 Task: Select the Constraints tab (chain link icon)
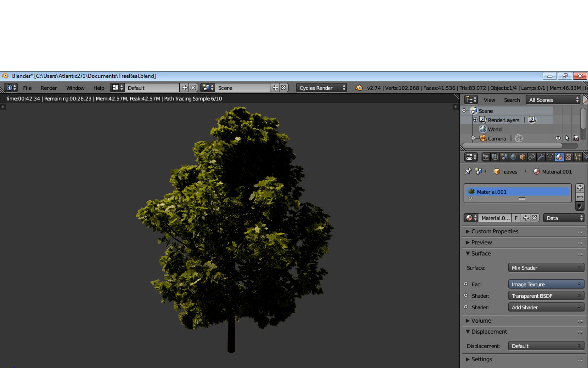(532, 157)
